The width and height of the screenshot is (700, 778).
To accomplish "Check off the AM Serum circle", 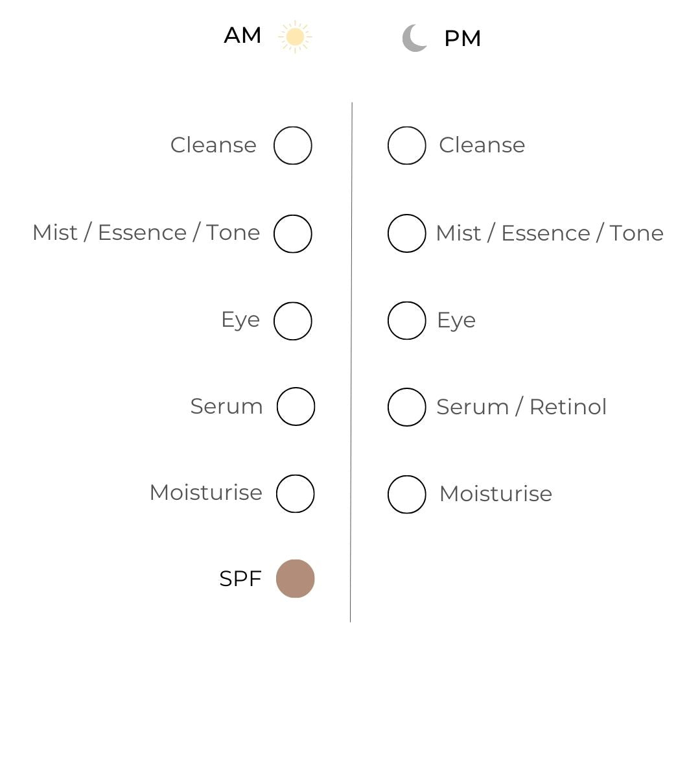I will point(296,407).
